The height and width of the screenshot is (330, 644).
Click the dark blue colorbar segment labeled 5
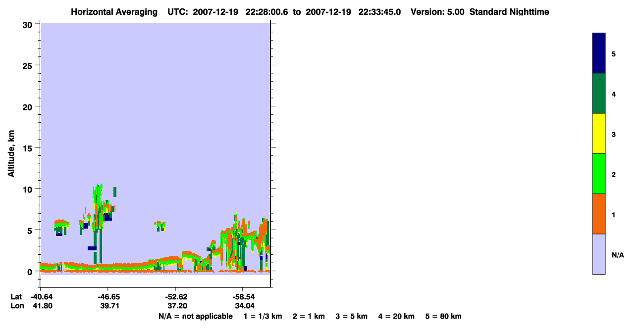coord(599,53)
